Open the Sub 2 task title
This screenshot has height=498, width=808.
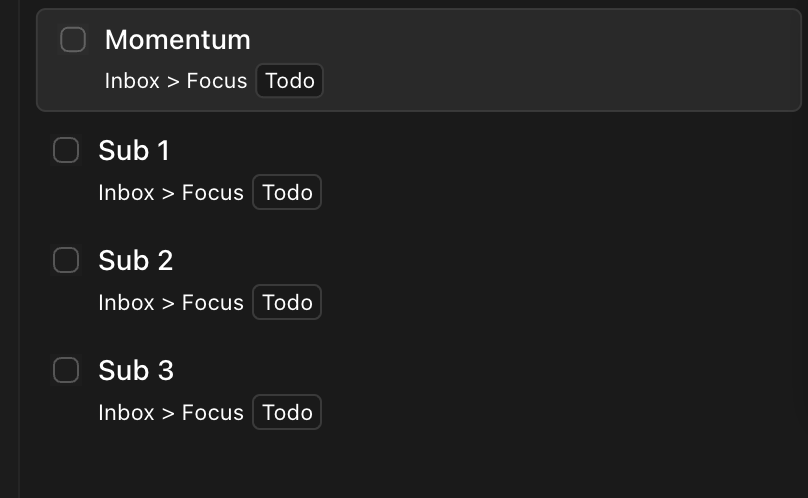[136, 260]
